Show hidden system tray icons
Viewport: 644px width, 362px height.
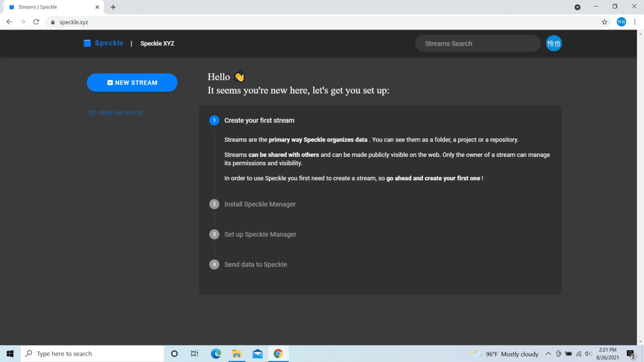548,354
